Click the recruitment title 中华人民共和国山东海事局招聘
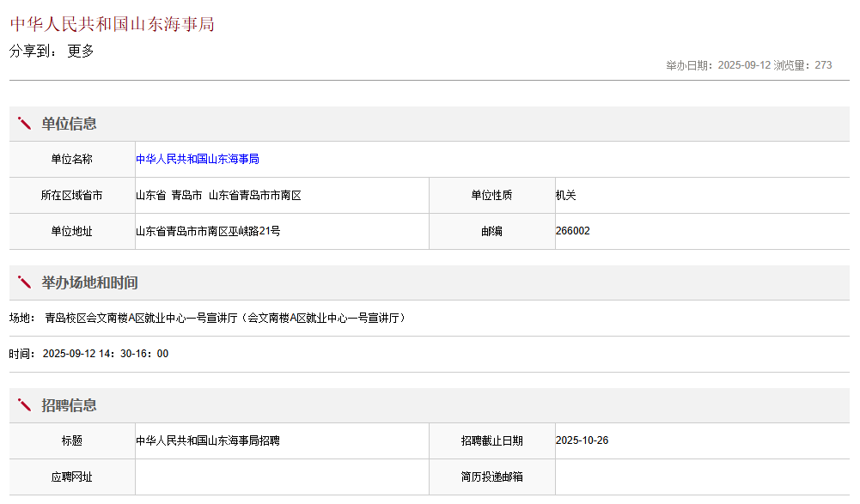This screenshot has width=860, height=504. 208,440
